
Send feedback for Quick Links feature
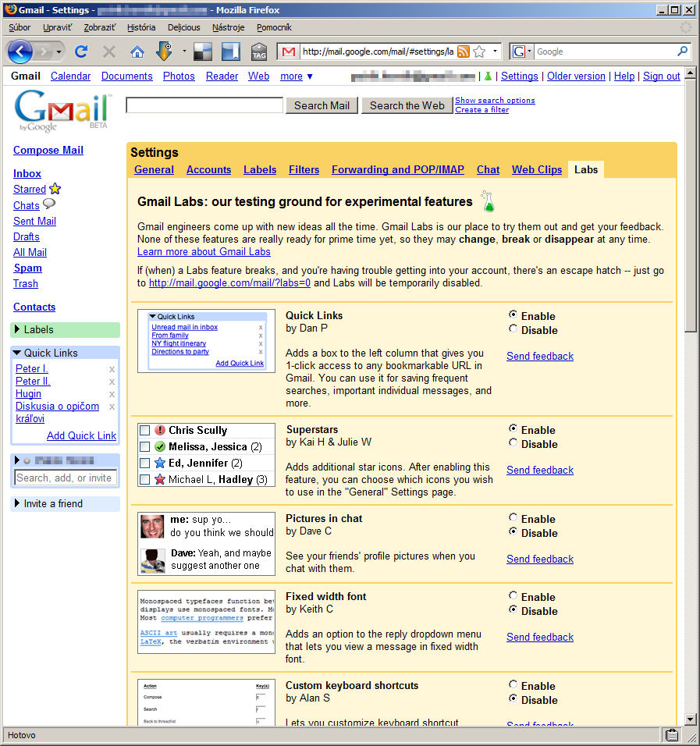[x=540, y=357]
